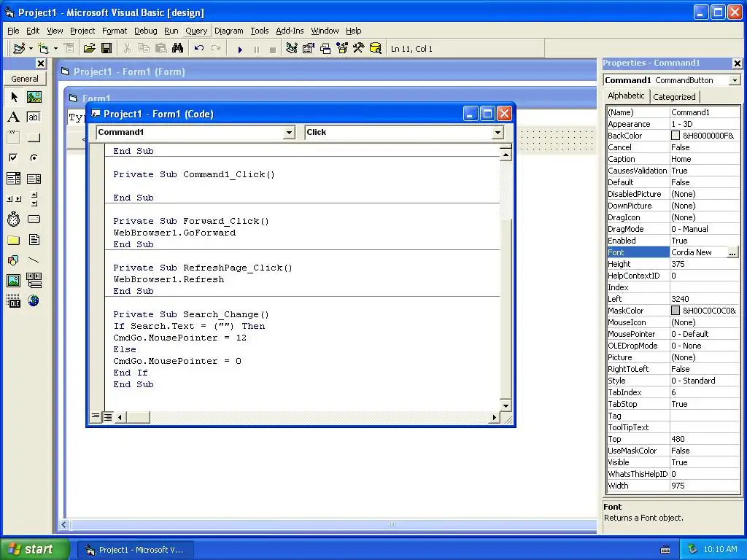Select the VScrollBar control in the toolbox

click(34, 199)
